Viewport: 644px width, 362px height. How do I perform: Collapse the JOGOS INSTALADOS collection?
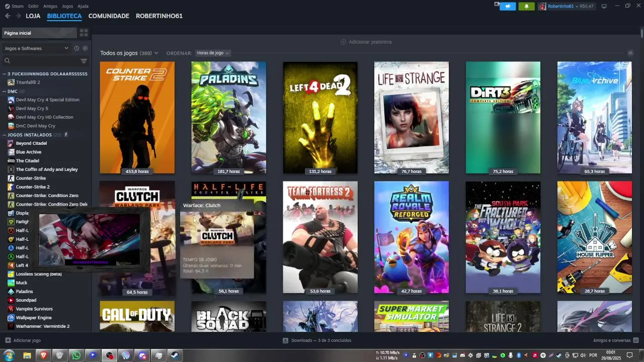click(5, 135)
